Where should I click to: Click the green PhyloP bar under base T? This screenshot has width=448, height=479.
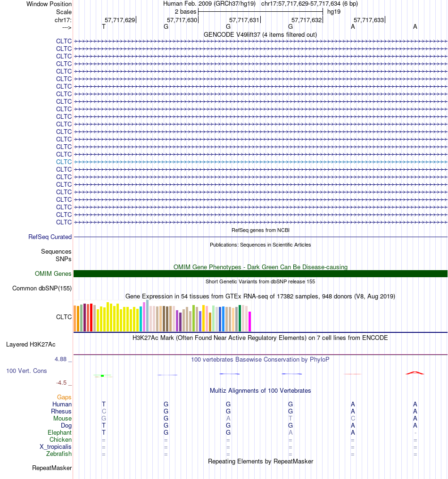pyautogui.click(x=102, y=375)
